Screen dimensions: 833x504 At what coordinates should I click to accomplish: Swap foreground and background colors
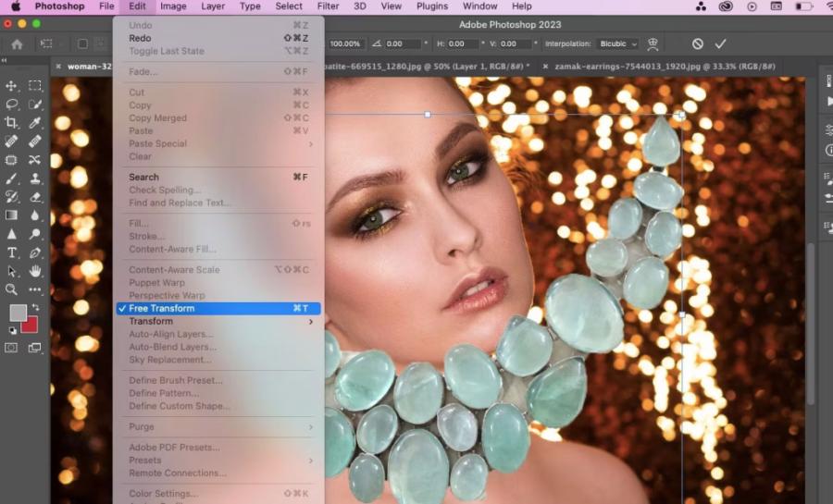35,307
